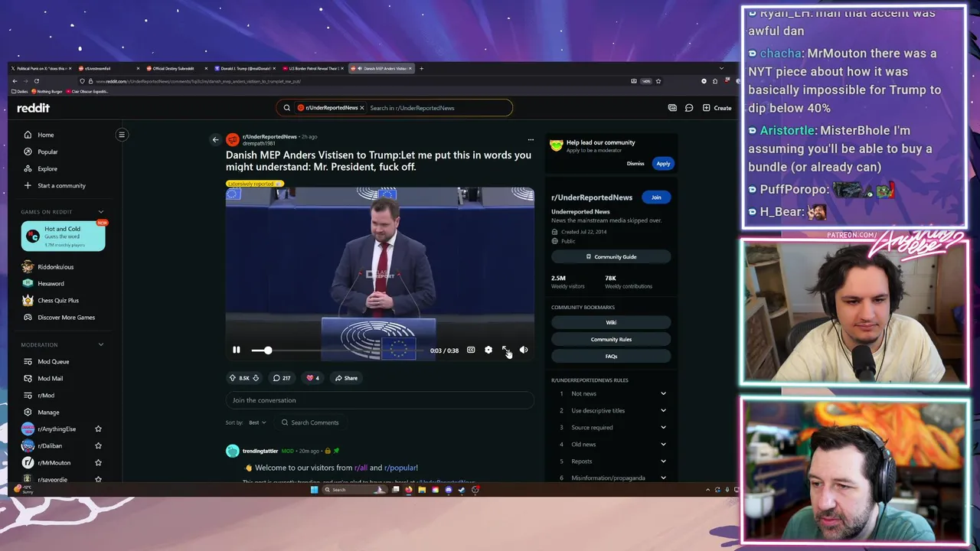Screen dimensions: 980x551
Task: Favorite r/AnythingElse with the star
Action: pyautogui.click(x=98, y=429)
